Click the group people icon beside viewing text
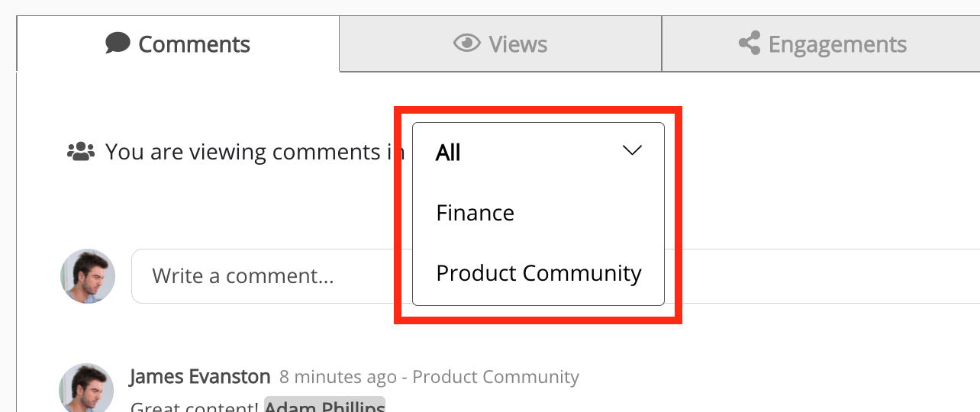Screen dimensions: 980x412 (x=80, y=152)
